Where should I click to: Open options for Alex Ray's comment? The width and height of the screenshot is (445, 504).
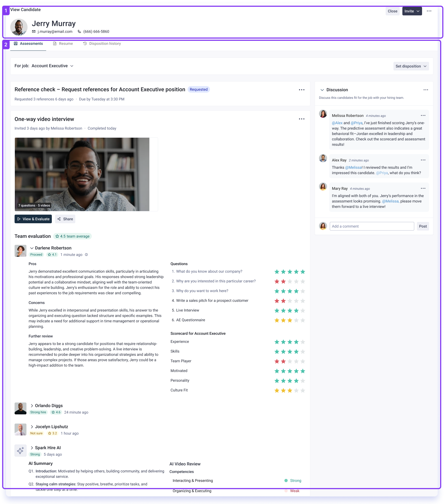click(423, 160)
